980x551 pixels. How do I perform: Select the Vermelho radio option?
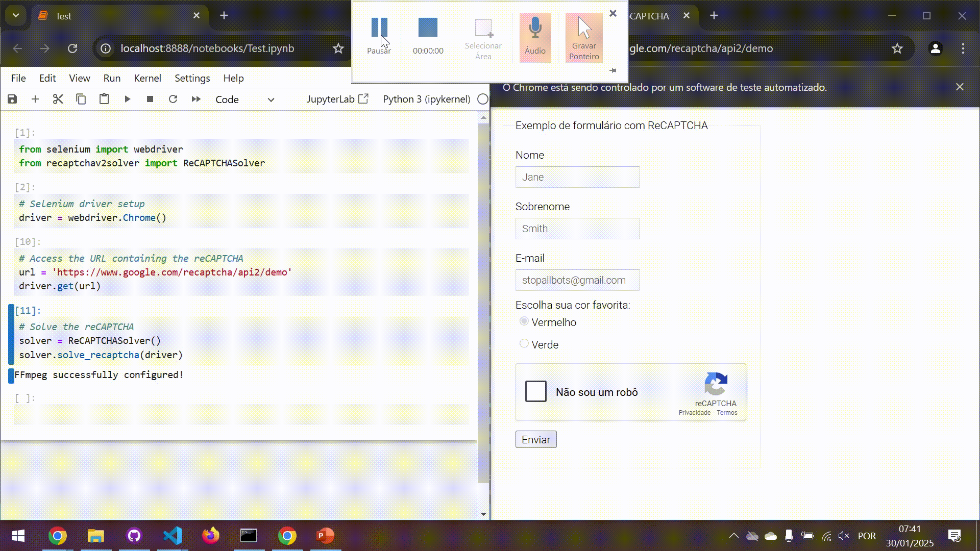coord(524,321)
